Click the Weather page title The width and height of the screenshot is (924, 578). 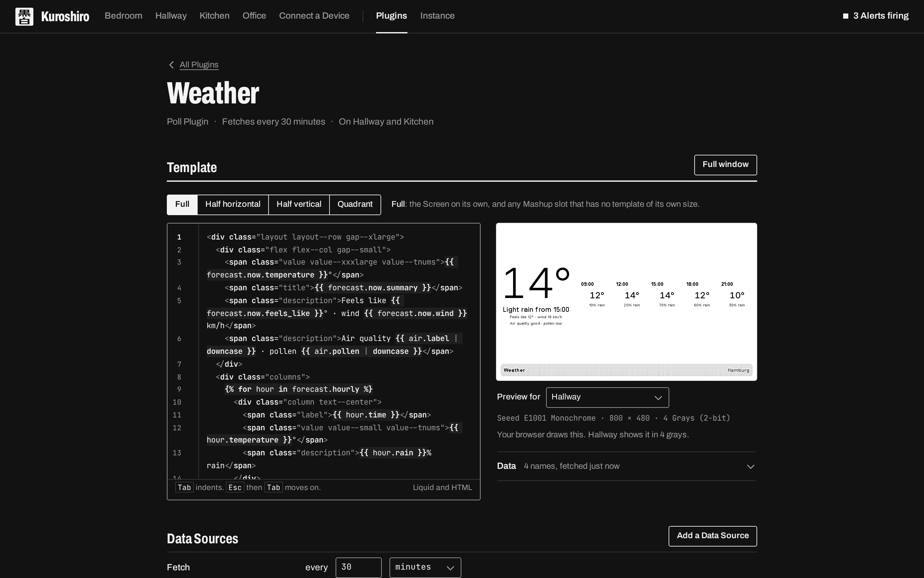(213, 93)
